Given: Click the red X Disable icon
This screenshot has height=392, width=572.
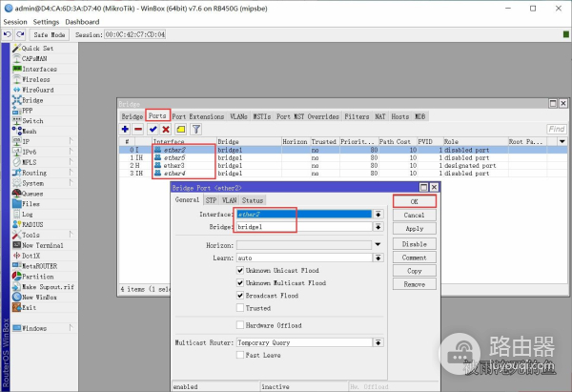Looking at the screenshot, I should tap(166, 129).
